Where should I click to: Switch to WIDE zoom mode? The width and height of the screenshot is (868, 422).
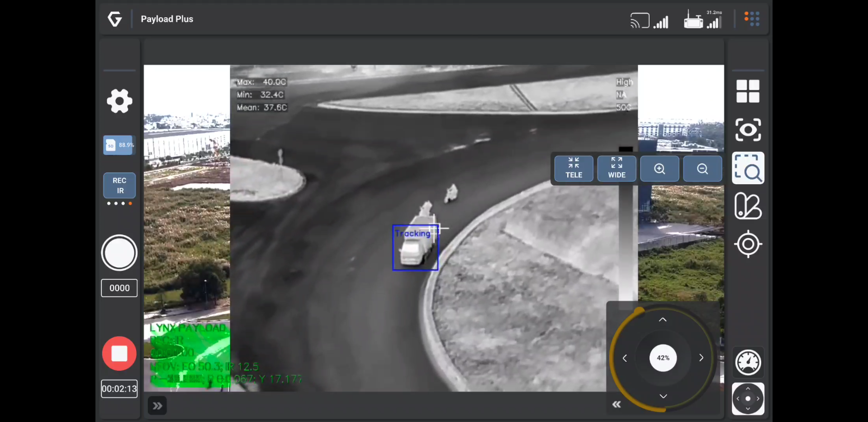616,168
